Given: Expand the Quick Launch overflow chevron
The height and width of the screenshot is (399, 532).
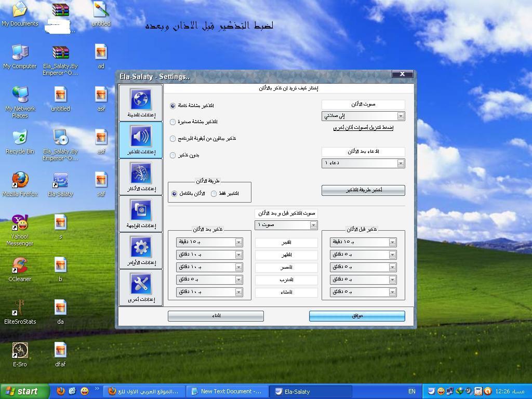Looking at the screenshot, I should (x=97, y=389).
